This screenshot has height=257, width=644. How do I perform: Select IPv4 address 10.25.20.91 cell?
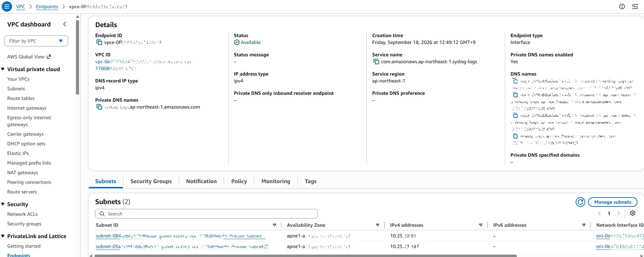[x=403, y=236]
